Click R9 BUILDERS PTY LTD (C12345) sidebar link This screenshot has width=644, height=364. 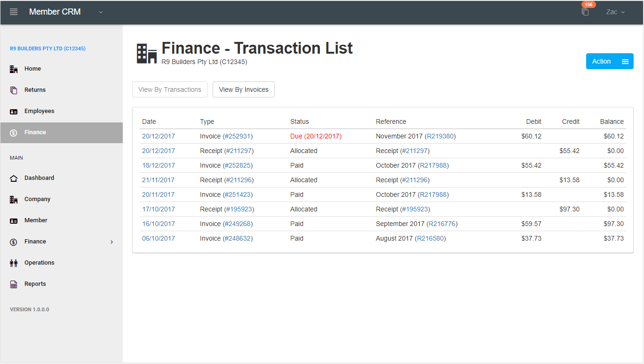(x=48, y=49)
